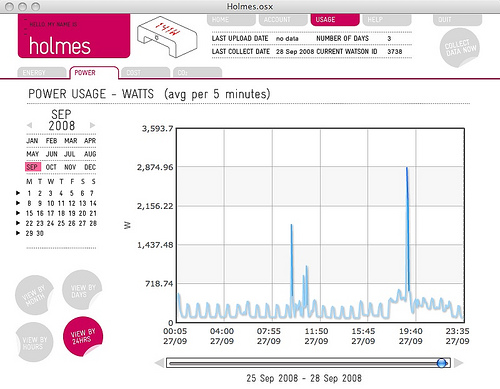
Task: Go to previous month with left arrow
Action: pos(29,125)
